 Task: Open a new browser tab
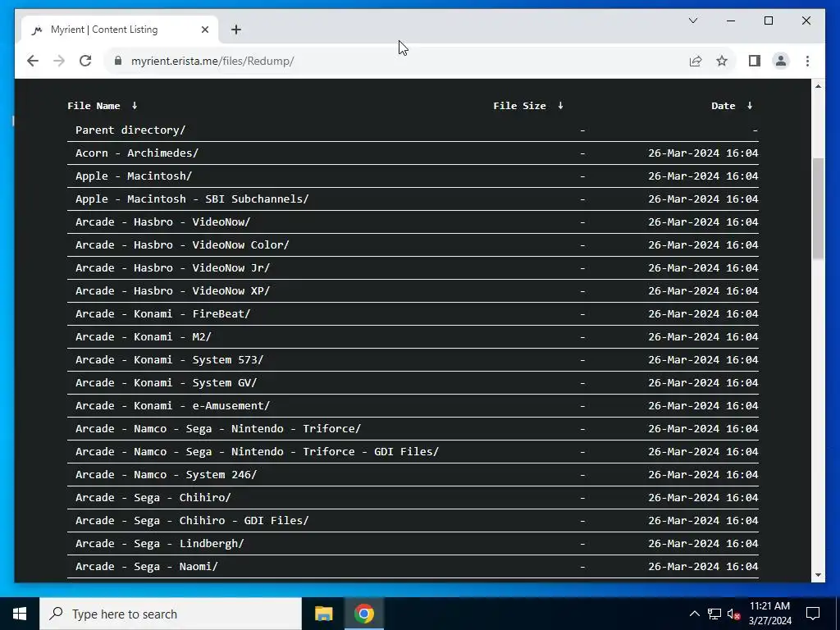[236, 30]
